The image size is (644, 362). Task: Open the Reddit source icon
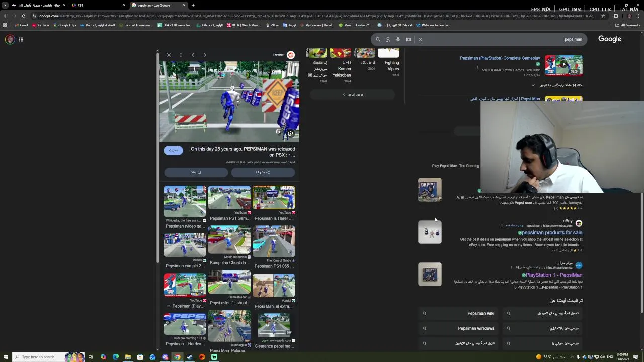pyautogui.click(x=291, y=55)
